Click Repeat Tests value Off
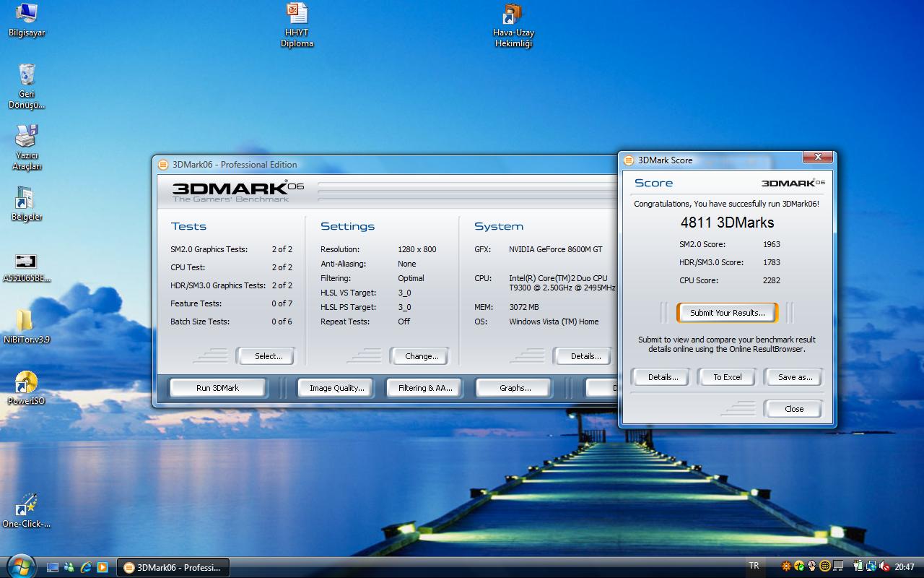924x578 pixels. [404, 322]
